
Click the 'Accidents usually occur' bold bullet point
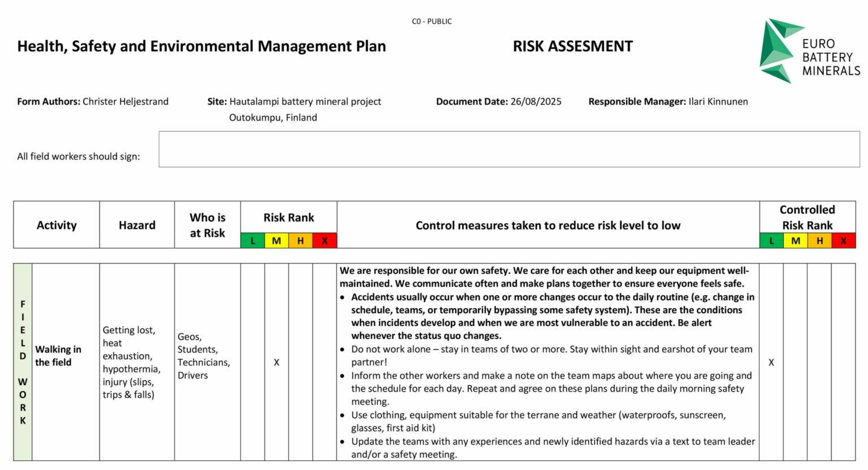(x=548, y=316)
